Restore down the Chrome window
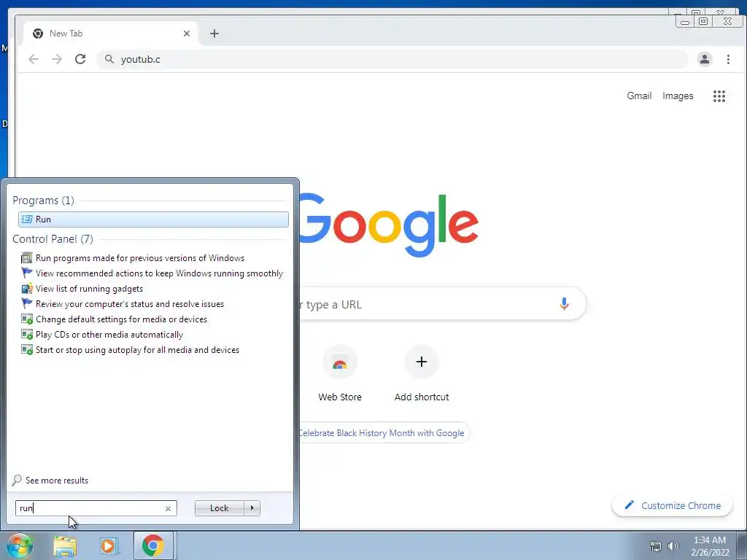This screenshot has height=560, width=747. tap(703, 21)
